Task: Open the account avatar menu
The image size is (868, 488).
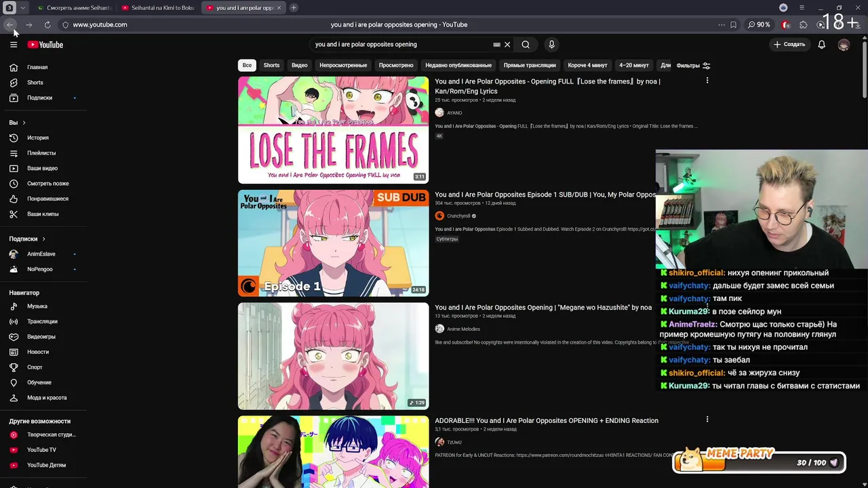Action: (844, 45)
